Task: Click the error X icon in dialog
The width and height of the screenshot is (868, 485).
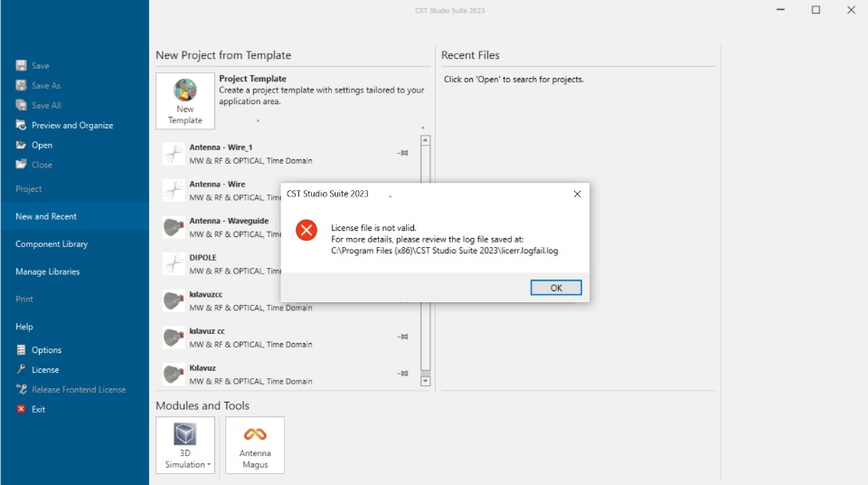Action: (x=307, y=230)
